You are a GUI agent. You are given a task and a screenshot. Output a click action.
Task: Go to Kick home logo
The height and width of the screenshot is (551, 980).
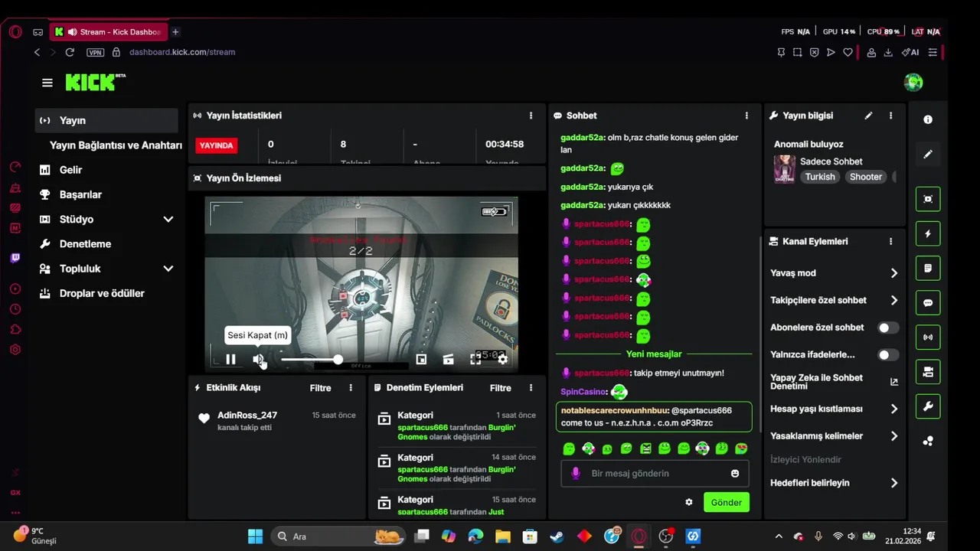point(95,82)
